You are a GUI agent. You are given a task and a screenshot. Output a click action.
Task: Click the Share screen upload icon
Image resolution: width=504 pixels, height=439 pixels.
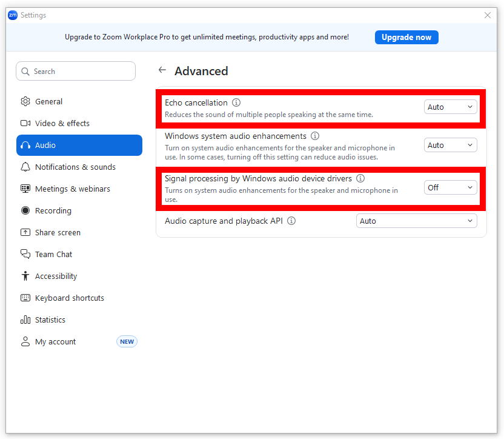click(25, 232)
